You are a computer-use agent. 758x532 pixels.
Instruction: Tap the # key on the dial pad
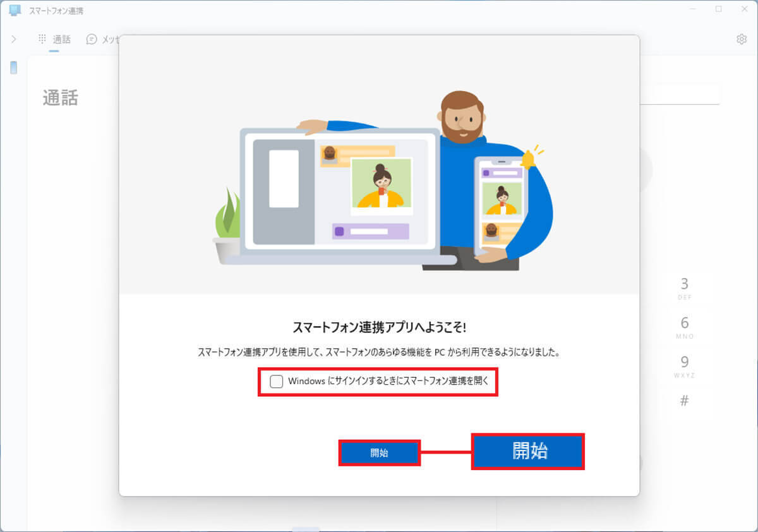point(685,401)
